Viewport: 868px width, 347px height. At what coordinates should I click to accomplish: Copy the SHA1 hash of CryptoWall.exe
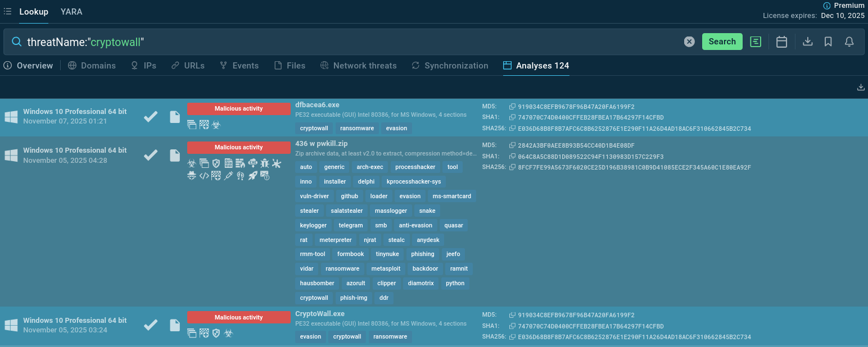pyautogui.click(x=512, y=326)
